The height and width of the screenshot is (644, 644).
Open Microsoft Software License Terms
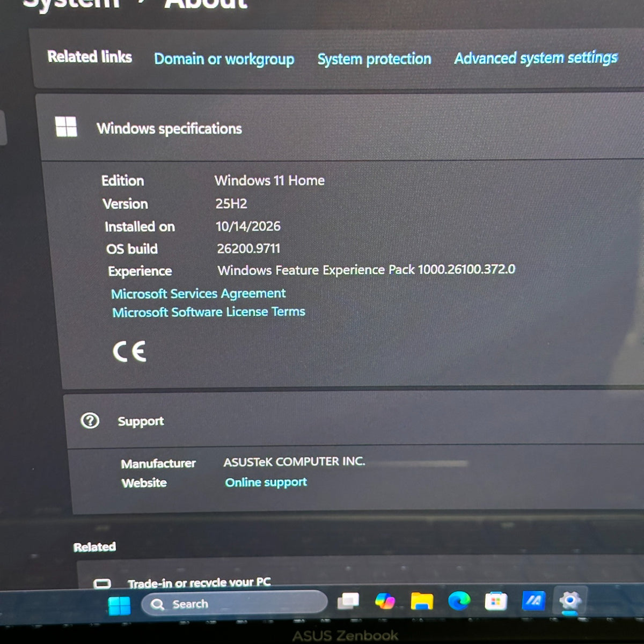pyautogui.click(x=208, y=312)
